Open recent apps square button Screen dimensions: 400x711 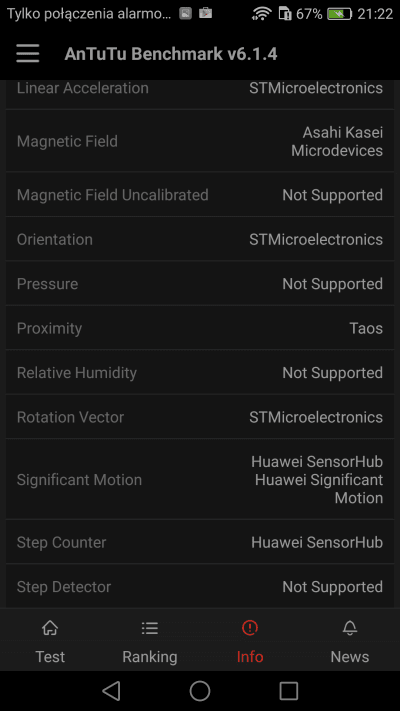(288, 691)
